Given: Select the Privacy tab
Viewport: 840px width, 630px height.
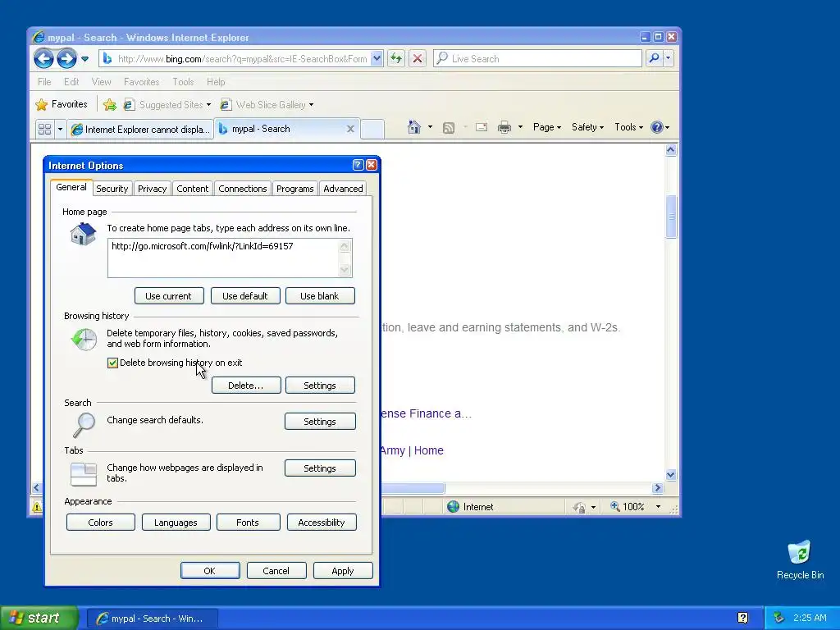Looking at the screenshot, I should [152, 189].
